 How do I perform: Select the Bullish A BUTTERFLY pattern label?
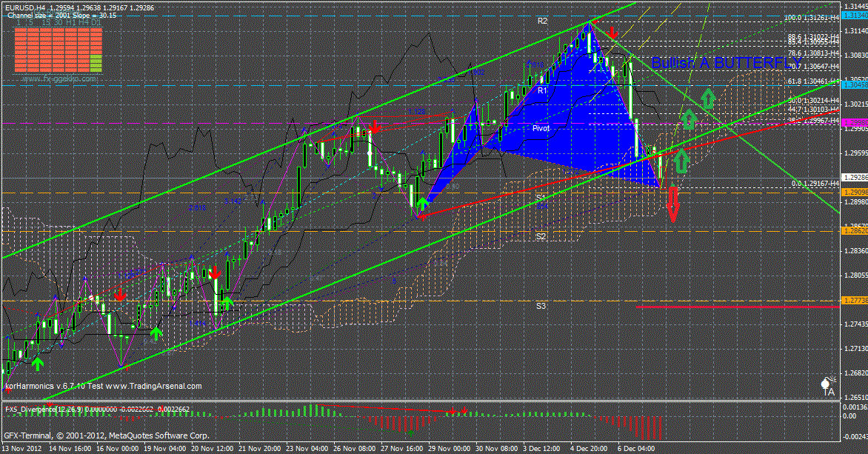(x=717, y=64)
